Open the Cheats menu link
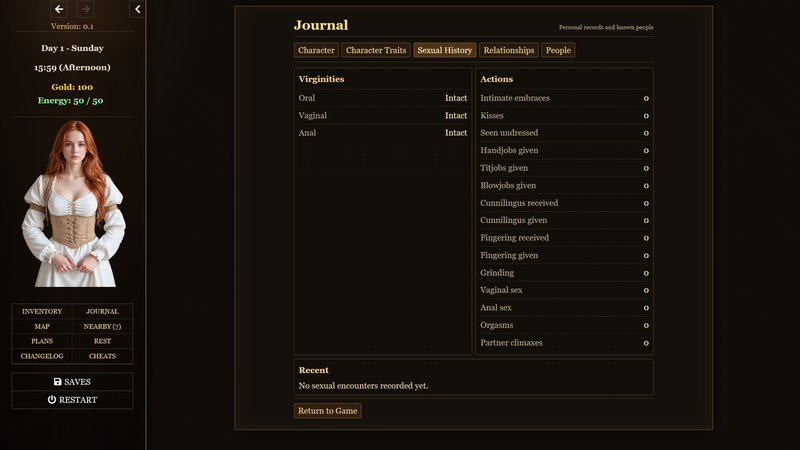 pyautogui.click(x=102, y=356)
